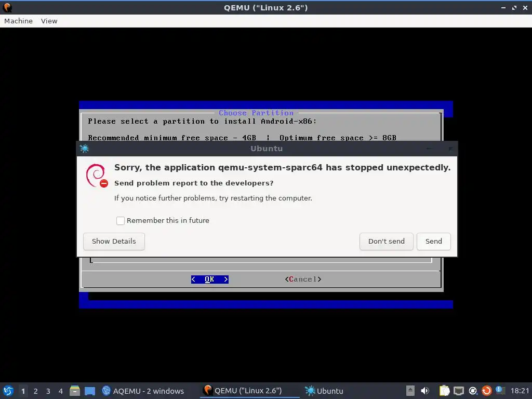Click the blue notification info tray icon
Image resolution: width=532 pixels, height=399 pixels.
click(500, 390)
